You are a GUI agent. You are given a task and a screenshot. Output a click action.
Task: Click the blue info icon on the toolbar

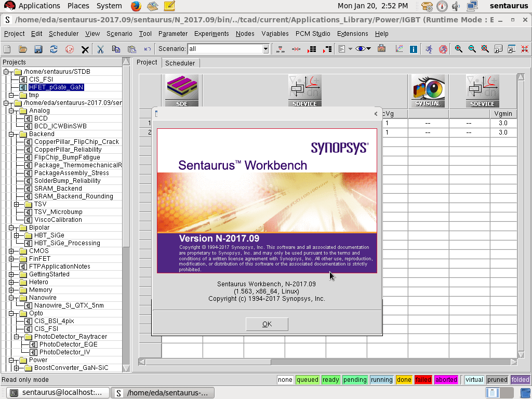[x=413, y=49]
